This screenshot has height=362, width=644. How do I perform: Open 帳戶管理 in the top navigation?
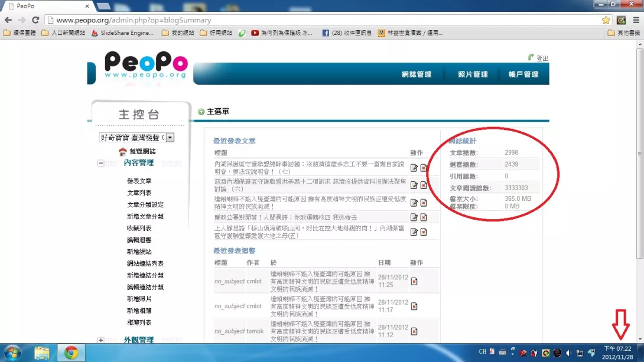[523, 74]
